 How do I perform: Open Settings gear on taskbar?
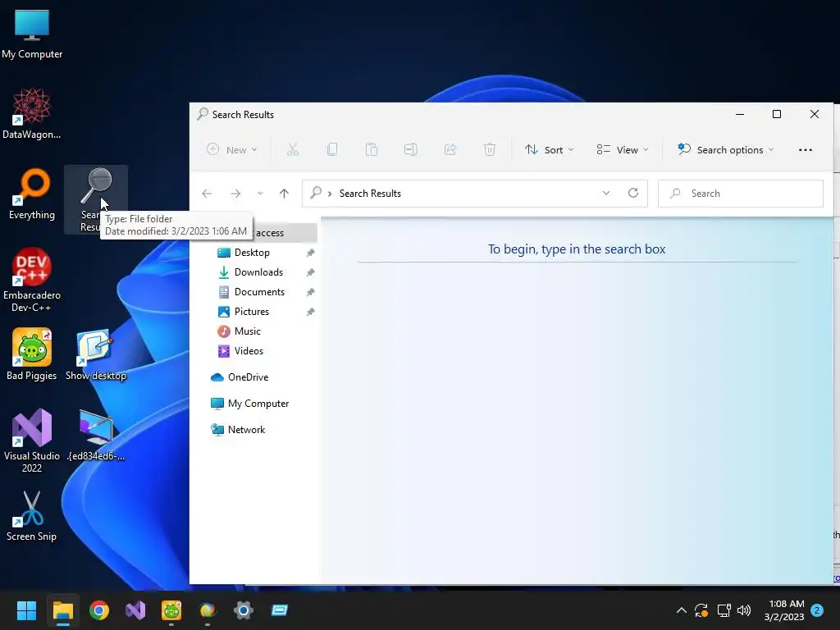click(243, 610)
